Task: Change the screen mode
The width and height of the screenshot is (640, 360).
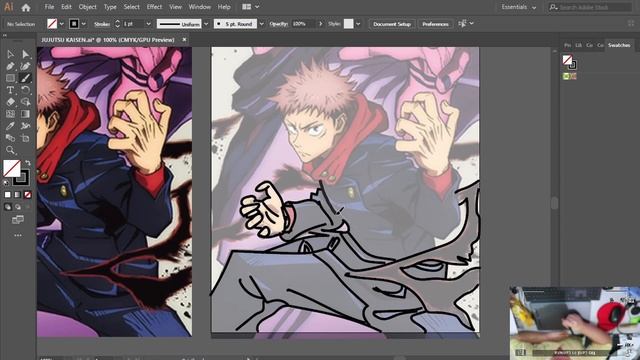Action: tap(18, 220)
